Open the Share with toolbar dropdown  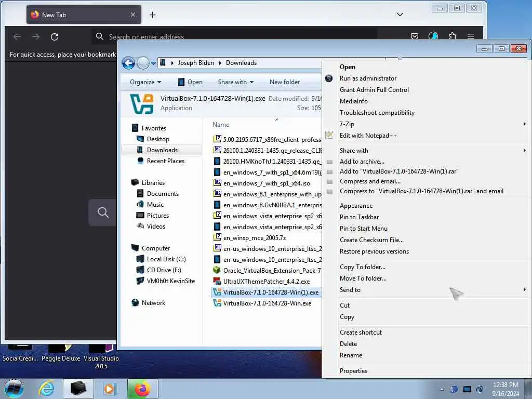coord(236,82)
